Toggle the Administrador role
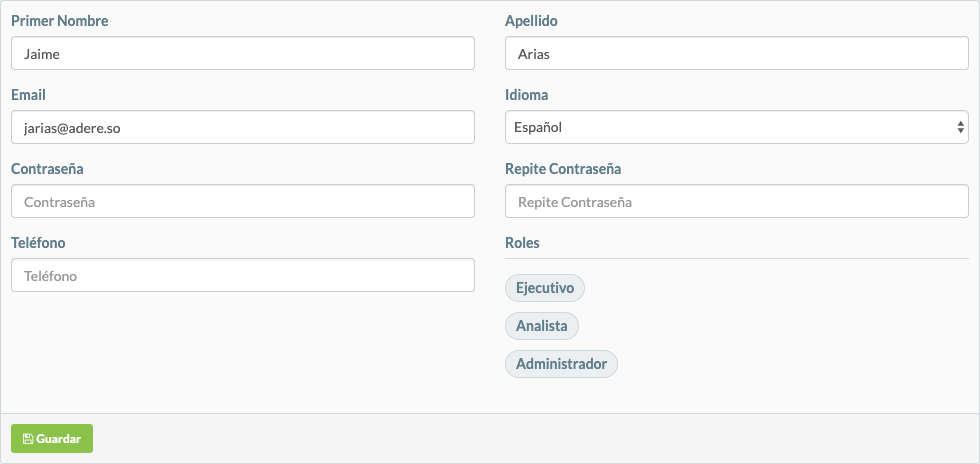This screenshot has width=980, height=464. [x=561, y=364]
